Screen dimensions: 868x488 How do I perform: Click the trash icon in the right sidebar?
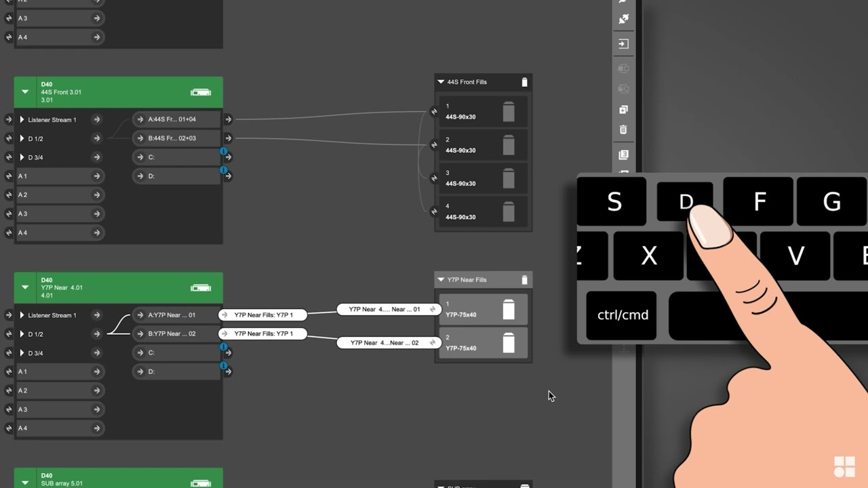click(x=623, y=129)
